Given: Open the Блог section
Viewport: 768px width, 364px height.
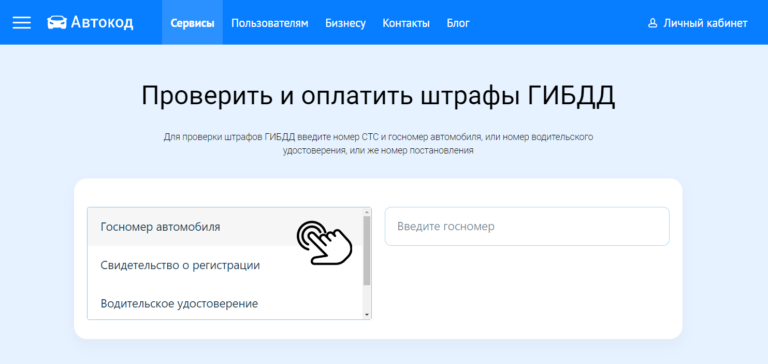Looking at the screenshot, I should (x=458, y=23).
